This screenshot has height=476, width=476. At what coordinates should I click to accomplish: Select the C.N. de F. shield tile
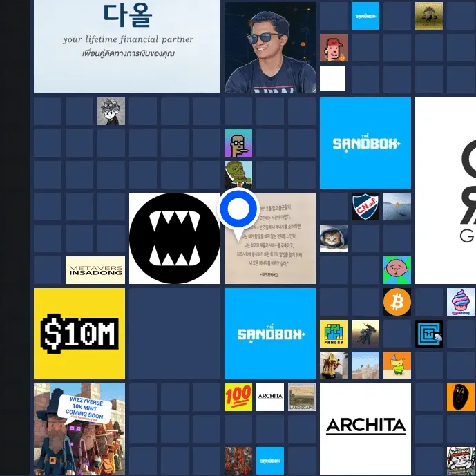365,207
